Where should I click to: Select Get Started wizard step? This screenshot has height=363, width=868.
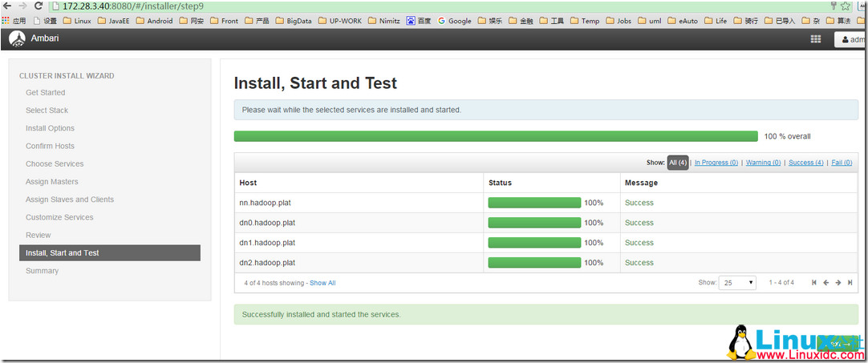click(46, 92)
